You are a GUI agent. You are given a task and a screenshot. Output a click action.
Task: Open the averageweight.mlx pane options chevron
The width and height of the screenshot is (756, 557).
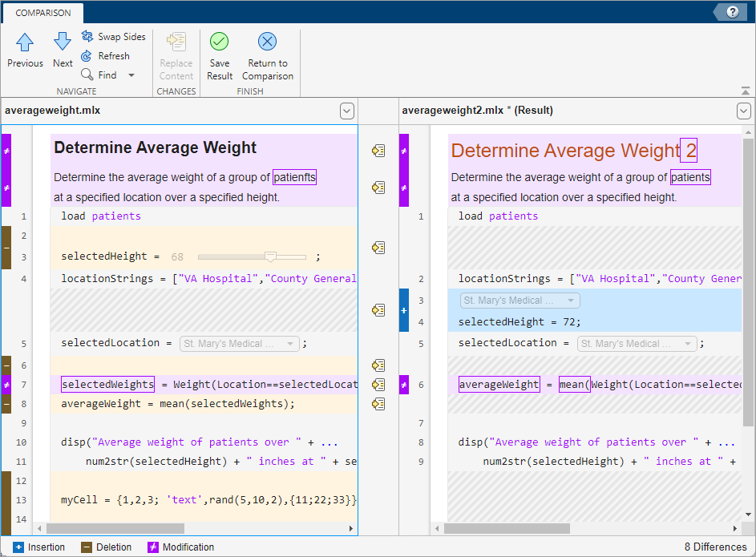click(x=346, y=111)
